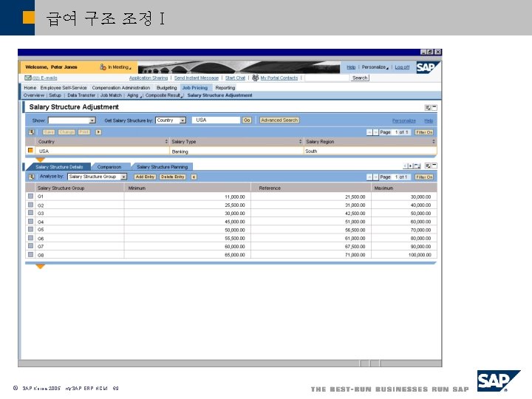
Task: Collapse the lower Salary Structure Details panel
Action: tap(434, 166)
